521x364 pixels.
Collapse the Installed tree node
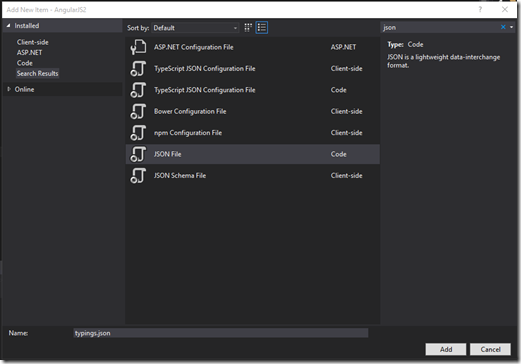pyautogui.click(x=8, y=26)
